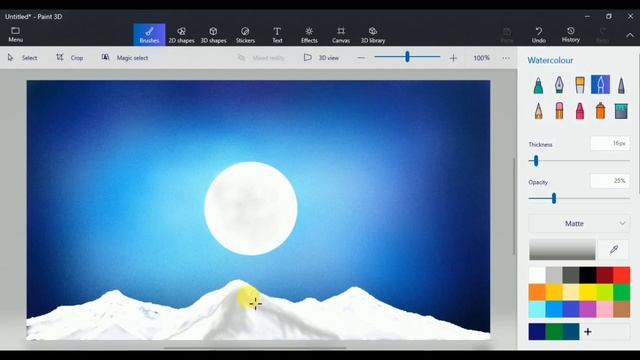Click the zoom level slider handle

click(x=407, y=57)
